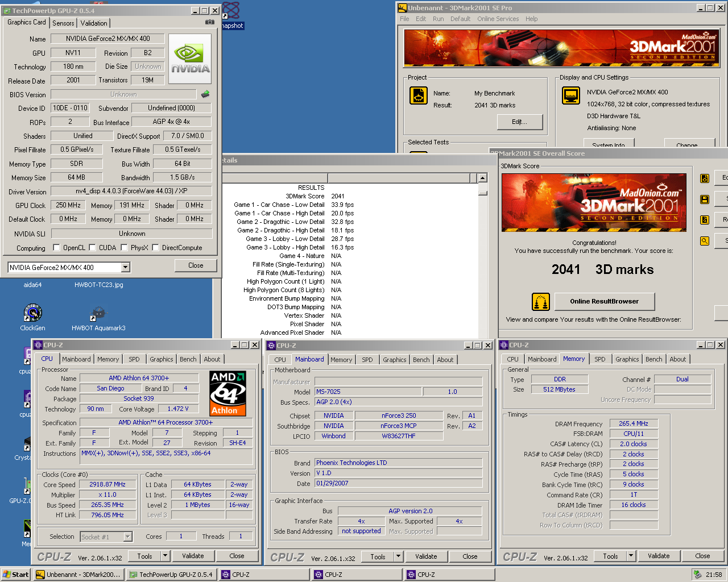
Task: Click Validate in the left CPU-Z window
Action: [x=193, y=556]
